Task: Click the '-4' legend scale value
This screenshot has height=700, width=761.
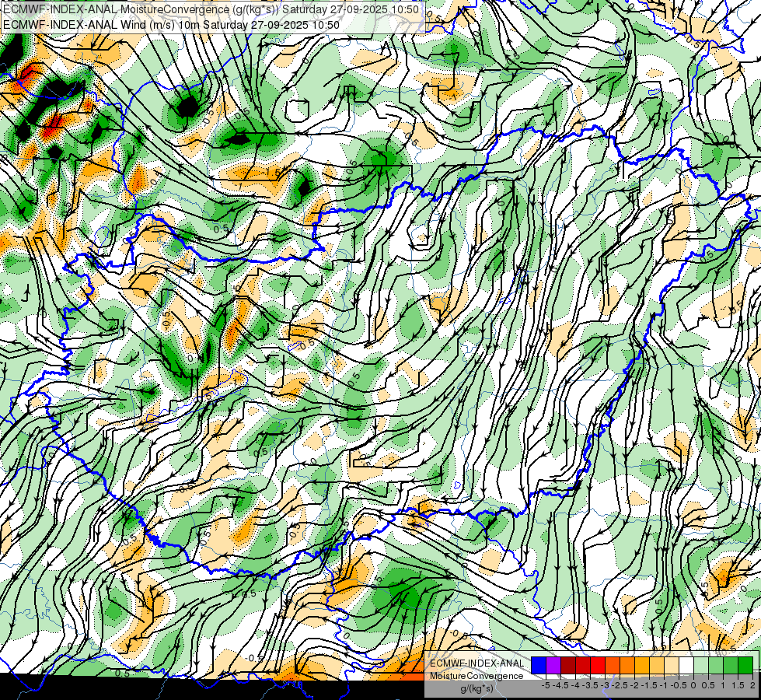Action: click(x=575, y=685)
